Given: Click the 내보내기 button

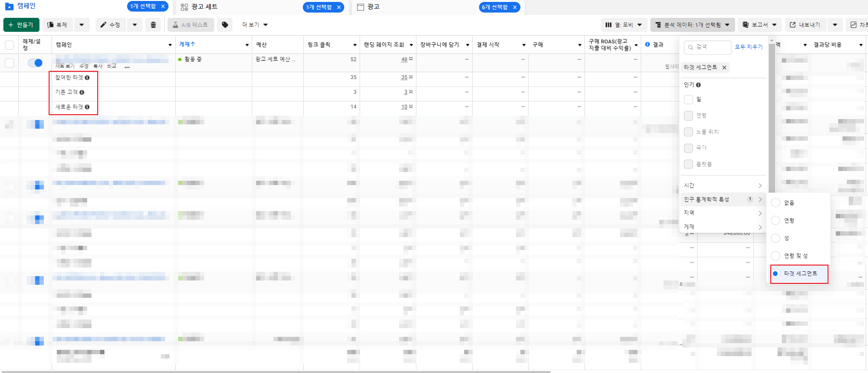Looking at the screenshot, I should point(805,25).
